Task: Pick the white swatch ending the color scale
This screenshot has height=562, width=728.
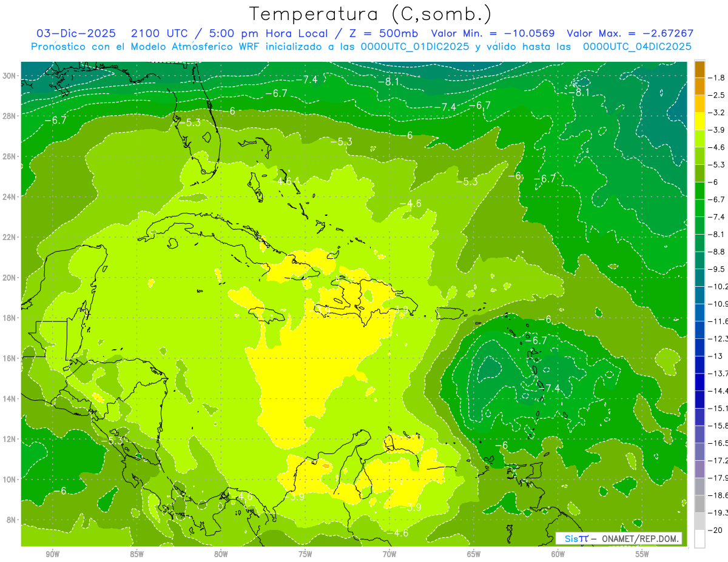Action: coord(699,538)
